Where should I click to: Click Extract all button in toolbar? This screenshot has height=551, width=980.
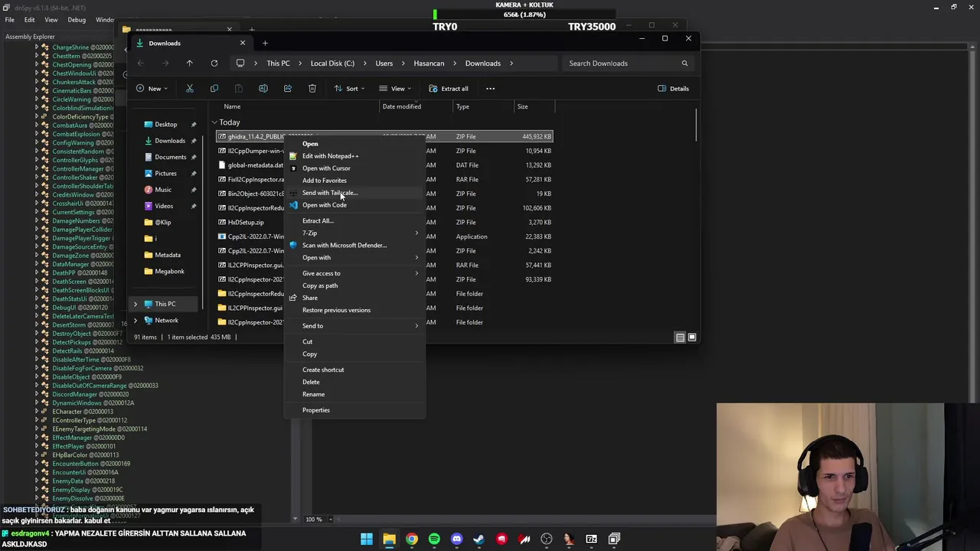pyautogui.click(x=449, y=89)
